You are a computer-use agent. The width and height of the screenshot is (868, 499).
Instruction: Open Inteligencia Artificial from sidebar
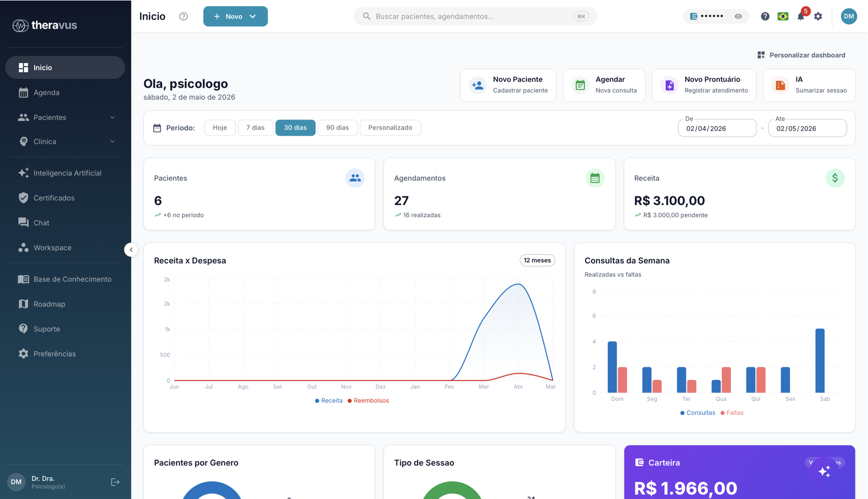(65, 173)
